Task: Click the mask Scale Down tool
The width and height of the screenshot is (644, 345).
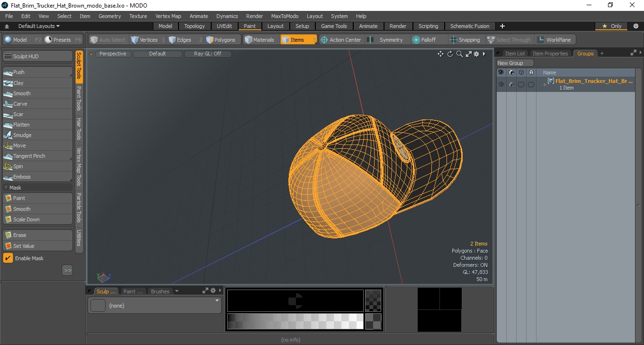Action: 37,219
